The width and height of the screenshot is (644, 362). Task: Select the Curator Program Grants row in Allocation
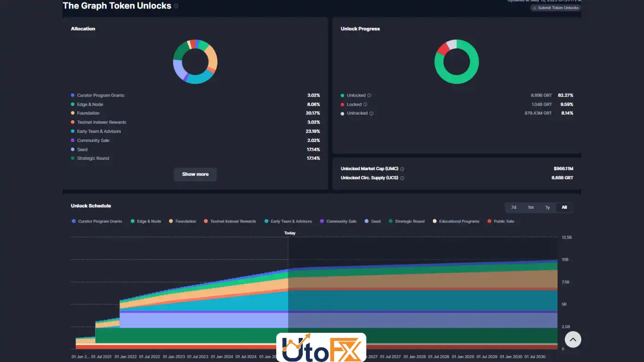click(195, 95)
